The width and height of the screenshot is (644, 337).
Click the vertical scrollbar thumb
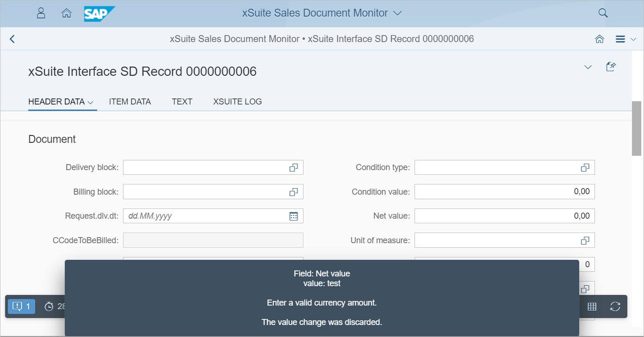click(x=637, y=128)
